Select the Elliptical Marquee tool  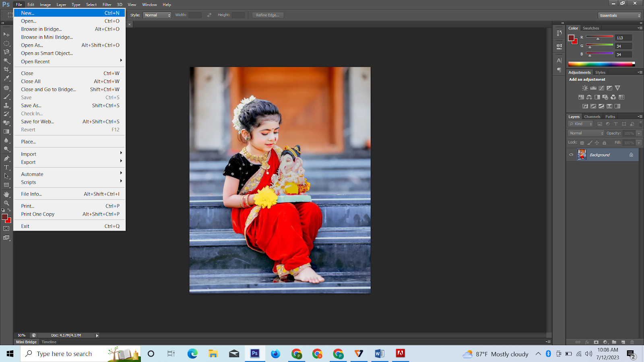click(x=6, y=43)
